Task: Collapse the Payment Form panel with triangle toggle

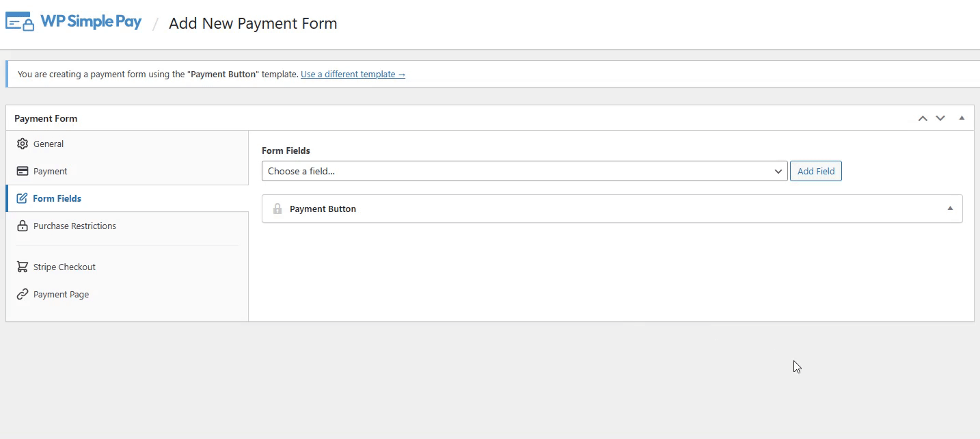Action: tap(962, 118)
